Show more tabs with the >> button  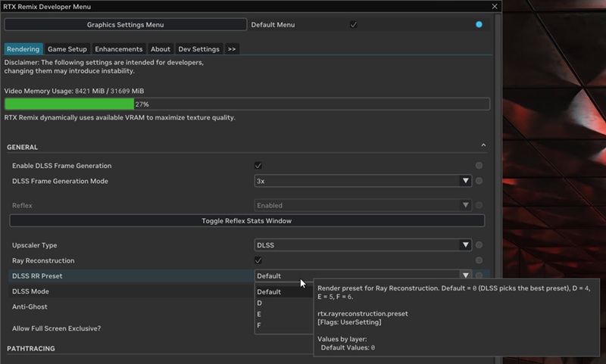click(x=232, y=49)
